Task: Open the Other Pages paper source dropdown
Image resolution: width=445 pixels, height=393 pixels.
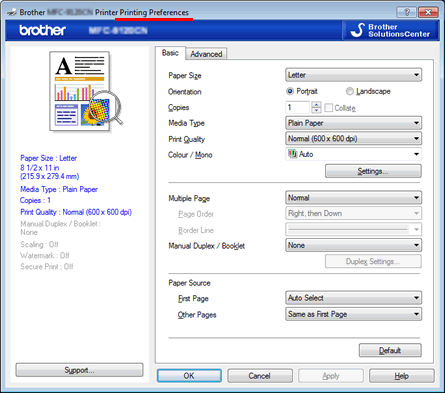Action: pyautogui.click(x=353, y=314)
